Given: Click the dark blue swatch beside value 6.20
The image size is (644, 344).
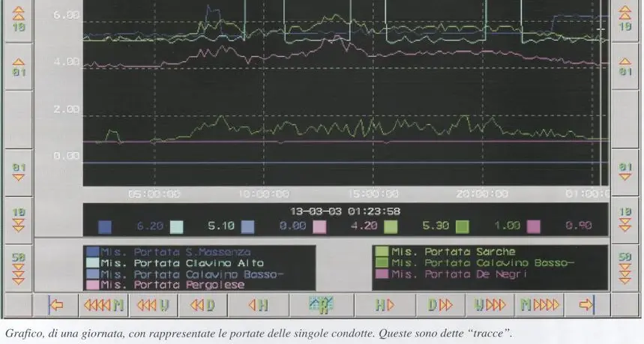Looking at the screenshot, I should click(105, 226).
